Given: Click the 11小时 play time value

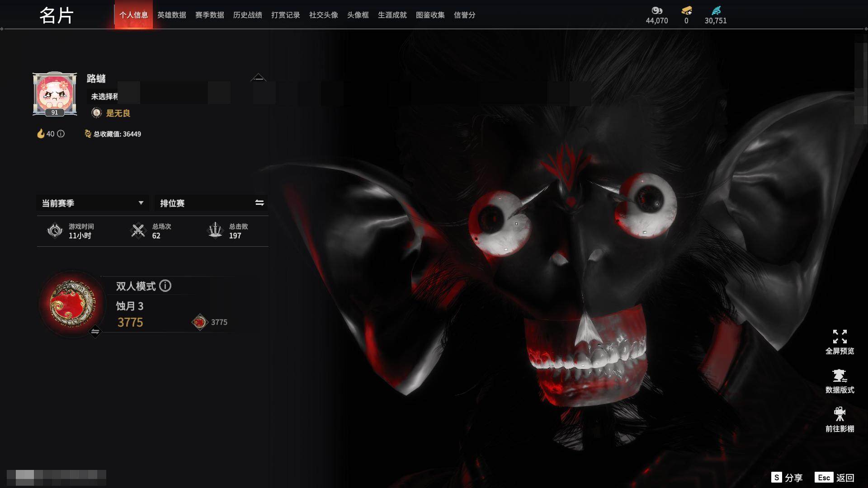Looking at the screenshot, I should coord(80,236).
